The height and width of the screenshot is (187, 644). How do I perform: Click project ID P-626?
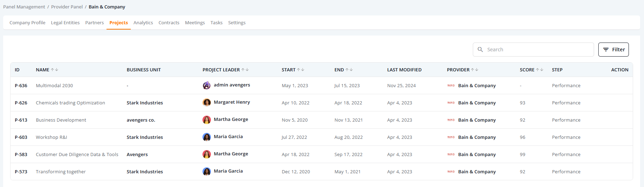pos(21,103)
